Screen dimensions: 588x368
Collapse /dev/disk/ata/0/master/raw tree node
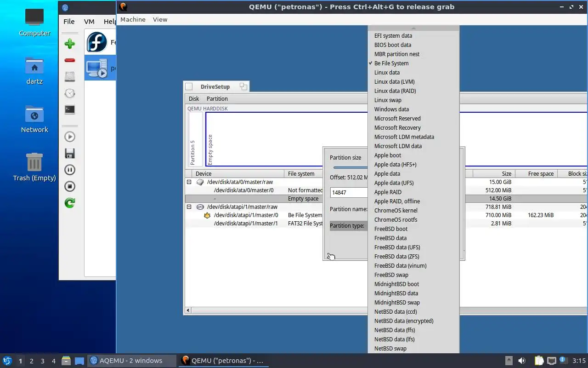[189, 182]
